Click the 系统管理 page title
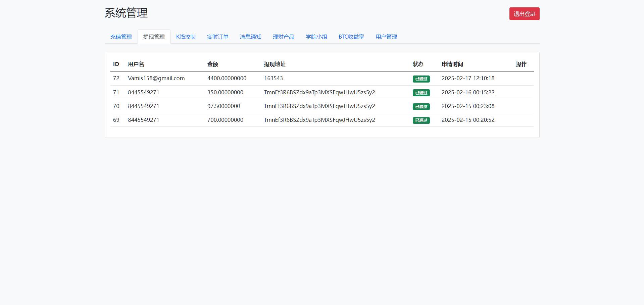The image size is (644, 305). coord(126,13)
